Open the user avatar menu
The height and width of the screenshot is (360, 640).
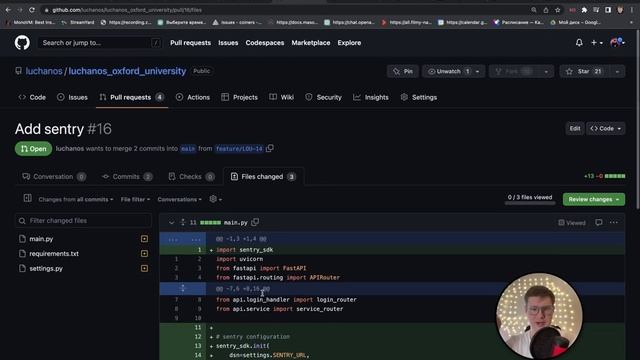[x=617, y=42]
